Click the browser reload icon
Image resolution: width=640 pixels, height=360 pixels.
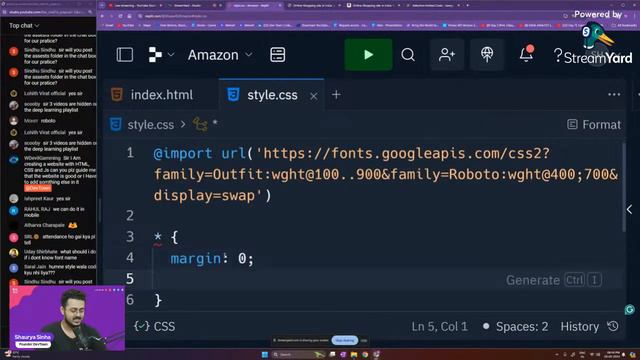[120, 16]
